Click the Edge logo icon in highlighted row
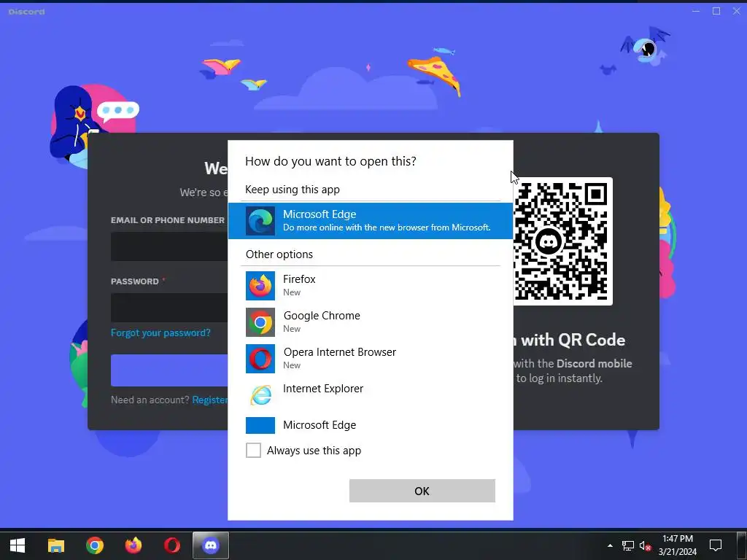This screenshot has width=747, height=560. click(x=260, y=221)
